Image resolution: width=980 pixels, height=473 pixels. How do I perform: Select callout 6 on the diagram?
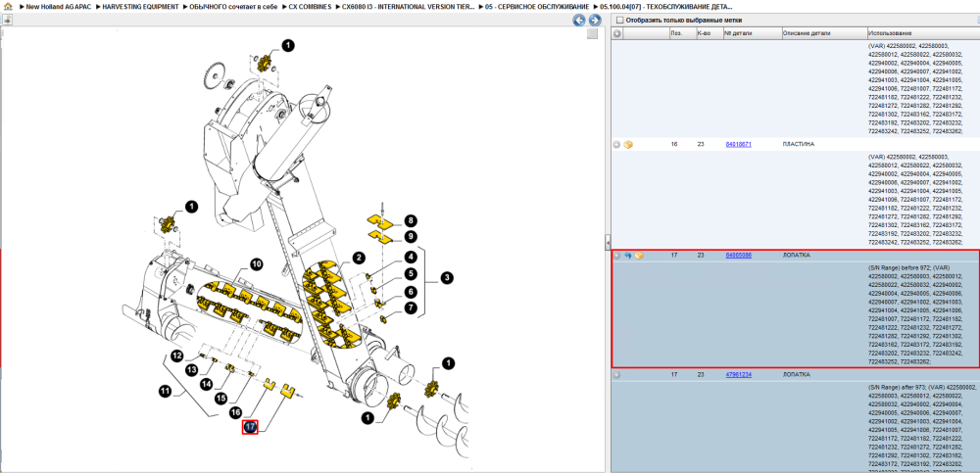(x=410, y=291)
